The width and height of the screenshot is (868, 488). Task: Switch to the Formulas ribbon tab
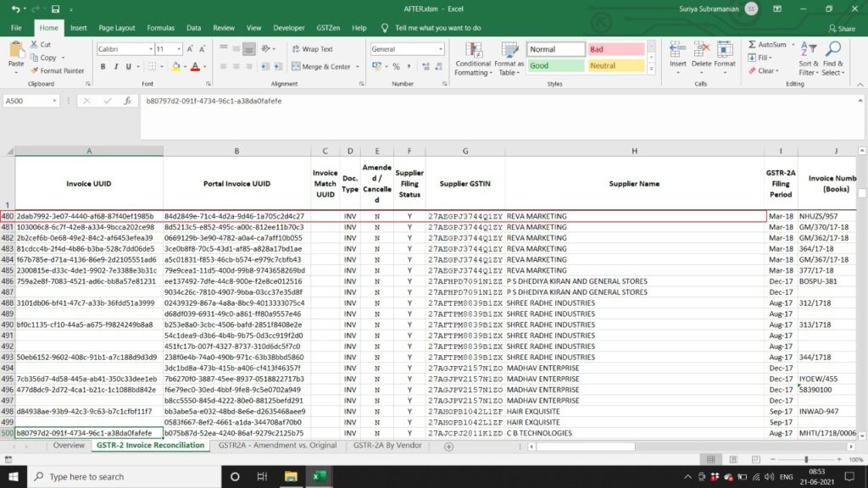point(160,28)
